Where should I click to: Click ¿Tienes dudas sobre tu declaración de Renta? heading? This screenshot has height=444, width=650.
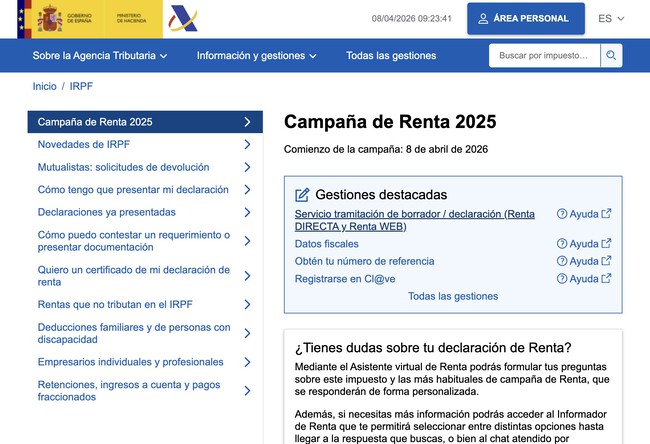(x=433, y=347)
